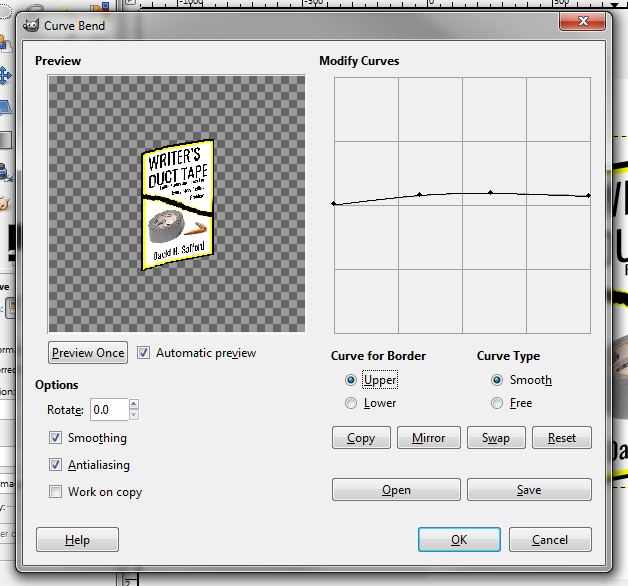Viewport: 628px width, 586px height.
Task: Open a saved curve file
Action: tap(396, 490)
